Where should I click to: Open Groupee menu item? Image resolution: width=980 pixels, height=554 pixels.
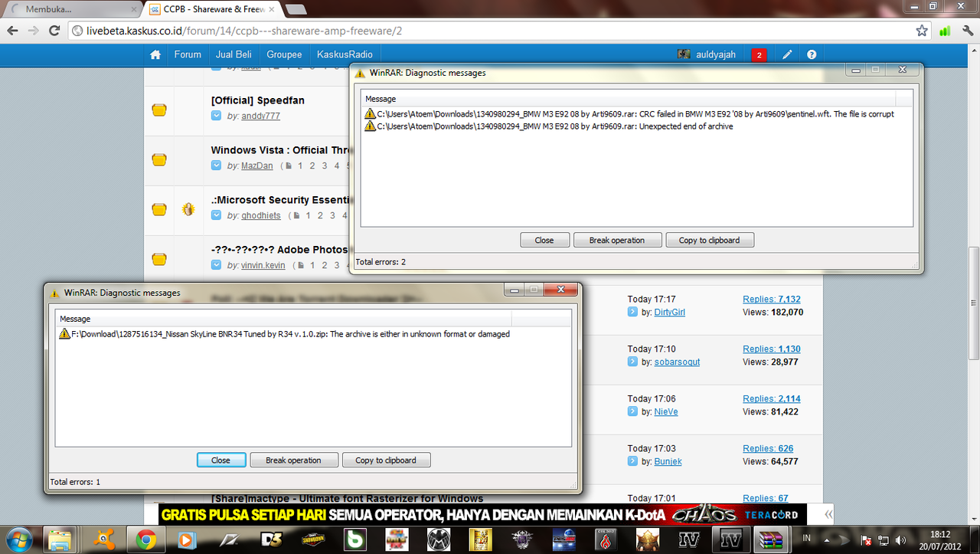(x=284, y=54)
